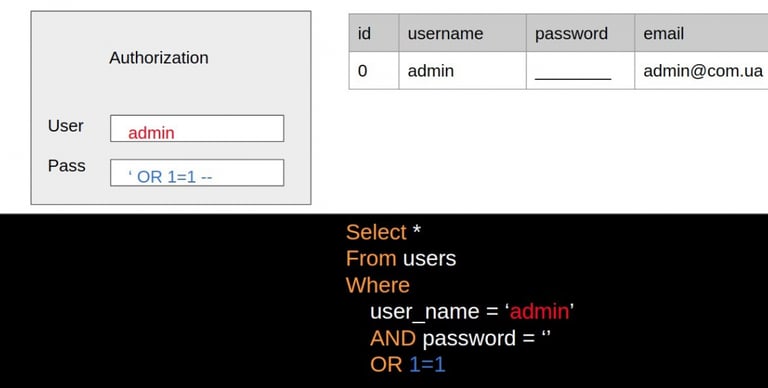Image resolution: width=768 pixels, height=388 pixels.
Task: Click the AND password line in query
Action: 460,339
